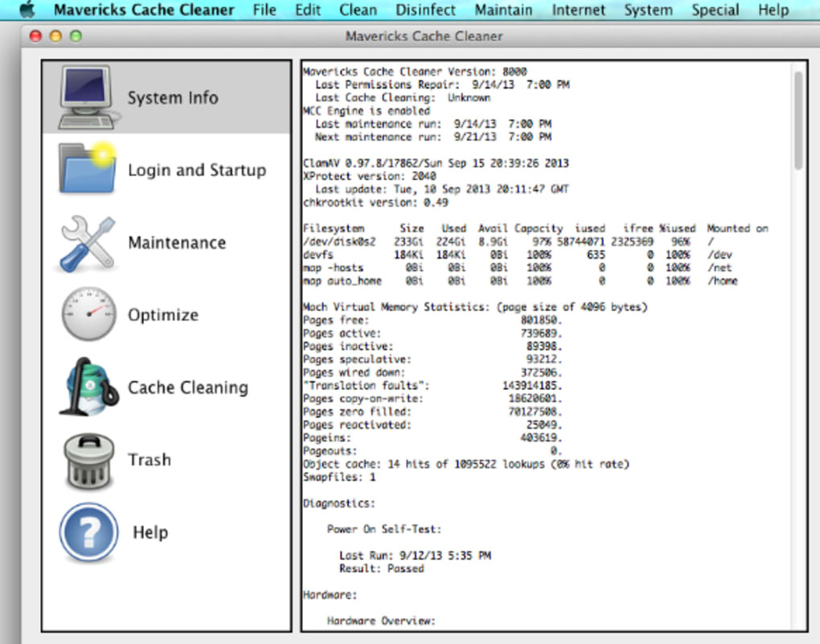Image resolution: width=820 pixels, height=644 pixels.
Task: Open the Apple menu logo
Action: point(27,10)
